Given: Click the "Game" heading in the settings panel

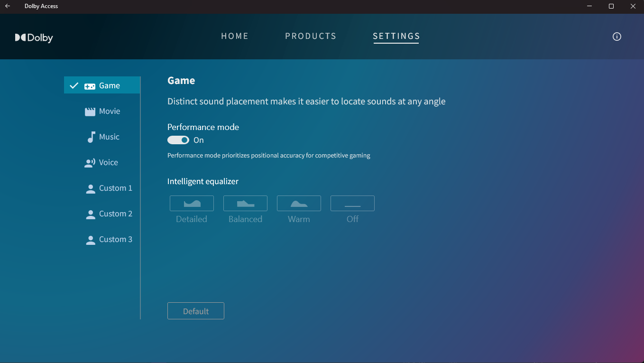Looking at the screenshot, I should click(x=181, y=81).
